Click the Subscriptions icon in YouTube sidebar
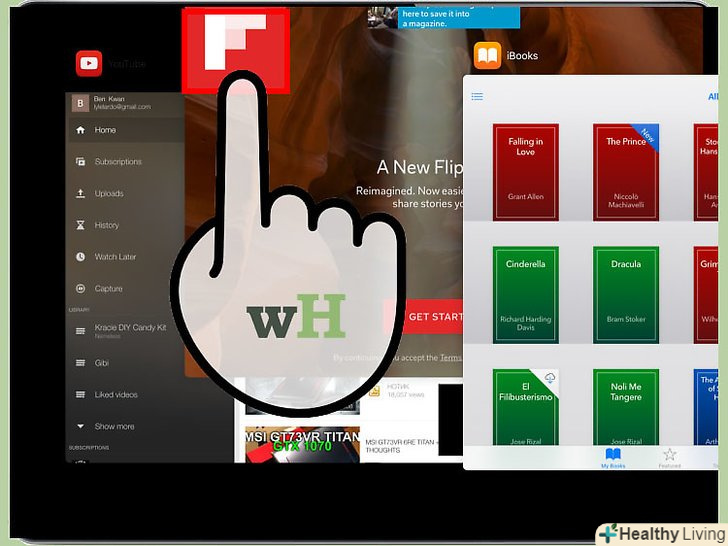This screenshot has height=546, width=728. pos(80,162)
